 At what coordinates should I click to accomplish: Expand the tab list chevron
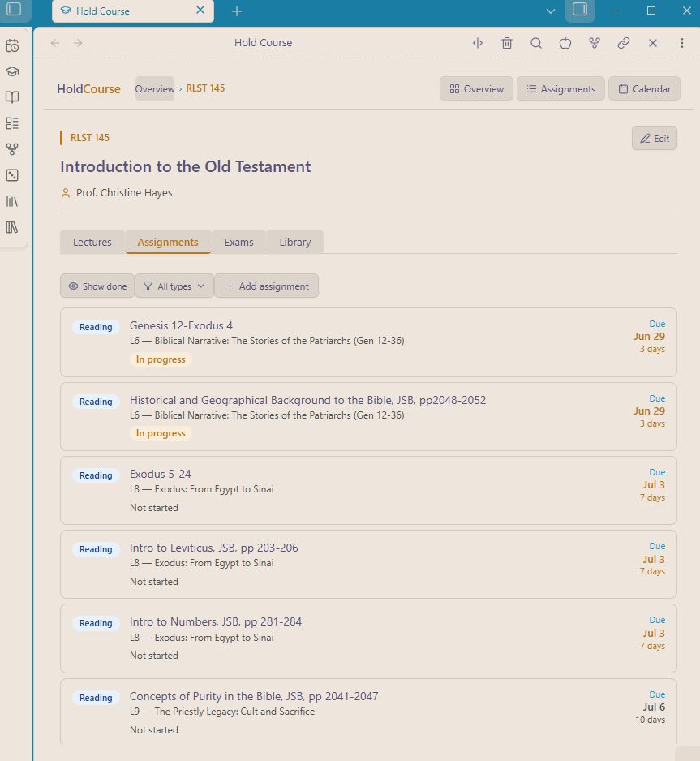tap(551, 11)
